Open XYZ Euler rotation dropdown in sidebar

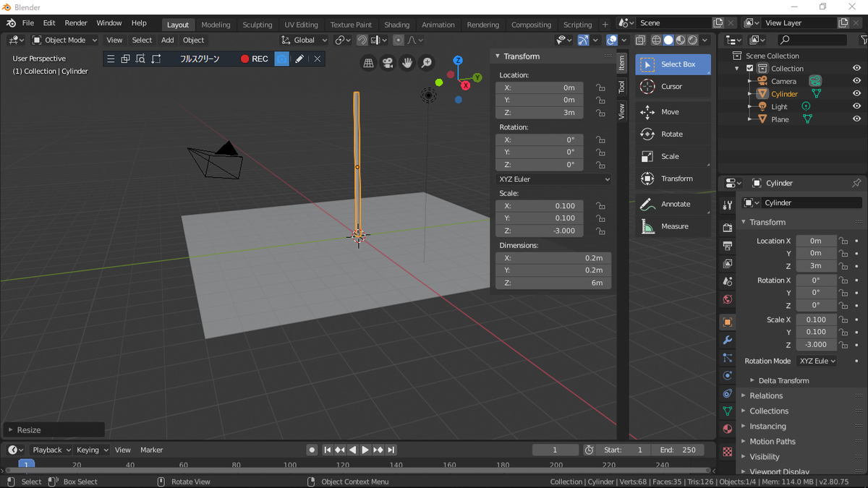point(553,179)
